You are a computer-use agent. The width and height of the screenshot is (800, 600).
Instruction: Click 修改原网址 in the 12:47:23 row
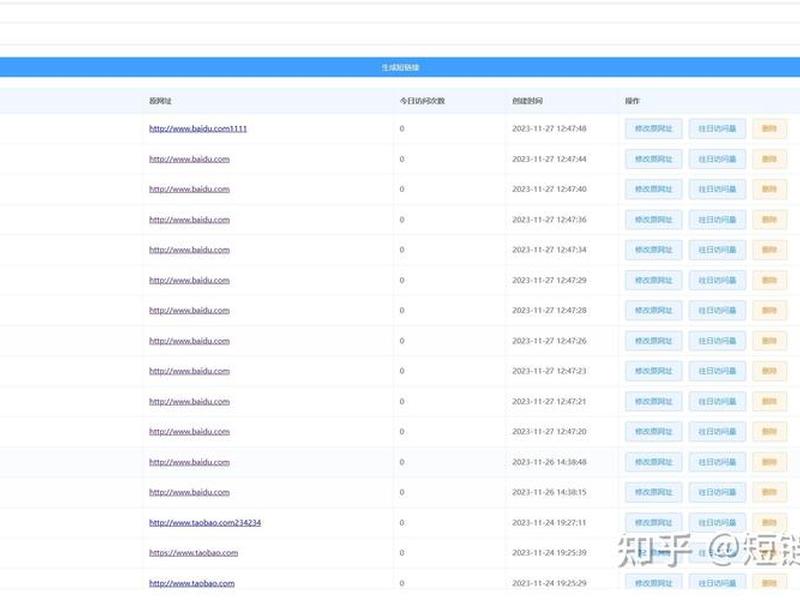tap(654, 371)
